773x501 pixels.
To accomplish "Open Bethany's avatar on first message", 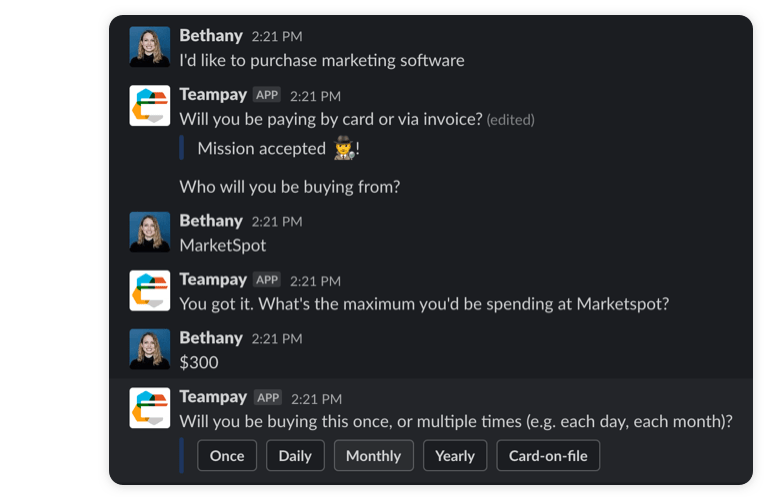I will tap(150, 47).
